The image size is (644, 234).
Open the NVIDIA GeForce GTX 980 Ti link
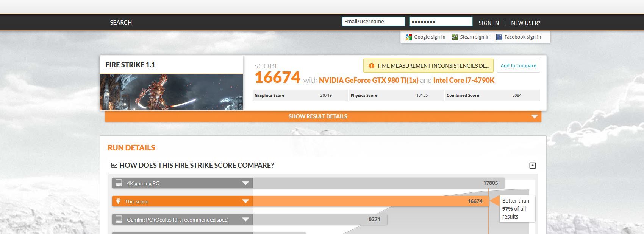[x=369, y=81]
